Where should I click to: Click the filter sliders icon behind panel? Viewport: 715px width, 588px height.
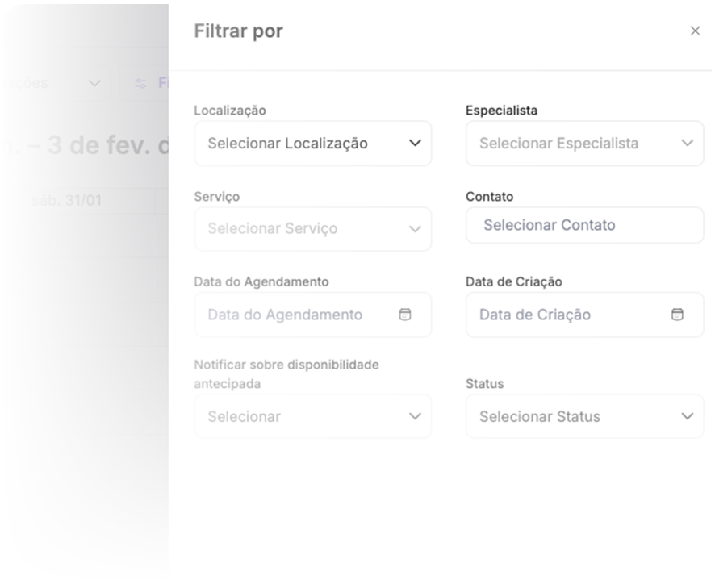tap(141, 83)
